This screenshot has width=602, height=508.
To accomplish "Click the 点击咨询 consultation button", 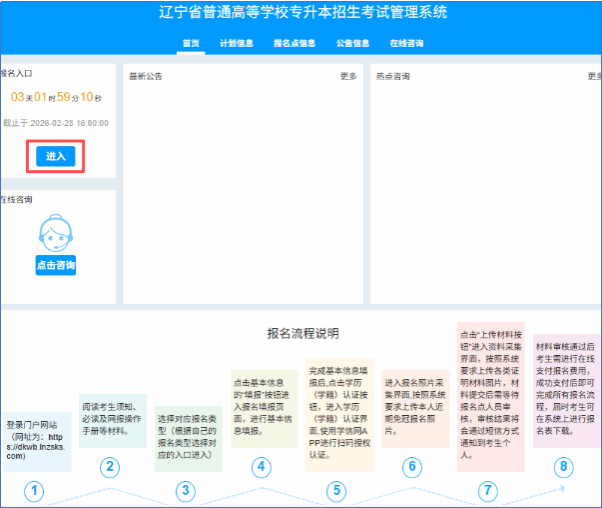I will coord(55,266).
